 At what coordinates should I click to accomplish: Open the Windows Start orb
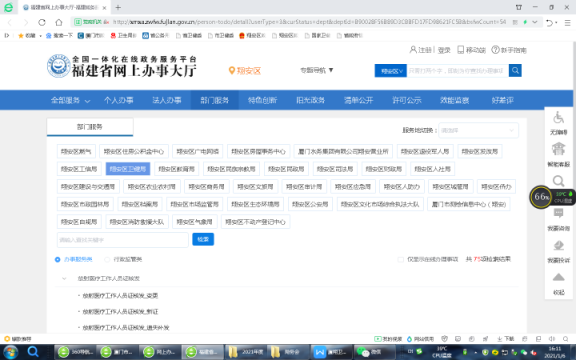click(10, 352)
